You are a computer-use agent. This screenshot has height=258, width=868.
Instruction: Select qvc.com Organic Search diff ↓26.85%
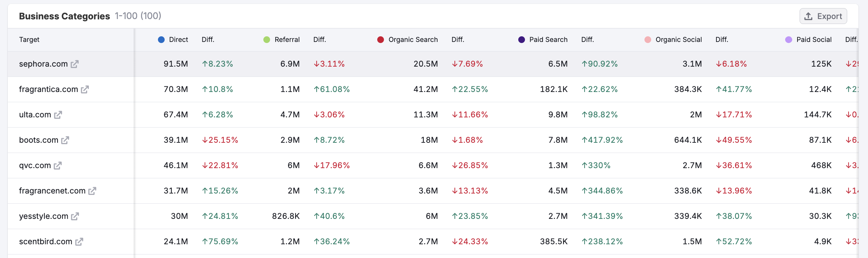pos(470,165)
